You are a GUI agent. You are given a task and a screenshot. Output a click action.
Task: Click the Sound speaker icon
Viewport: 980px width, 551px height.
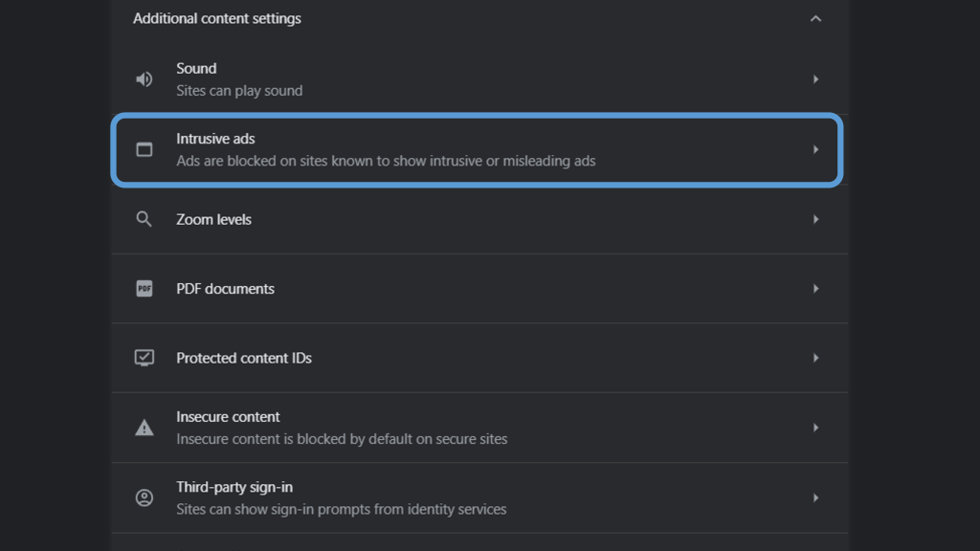point(145,79)
